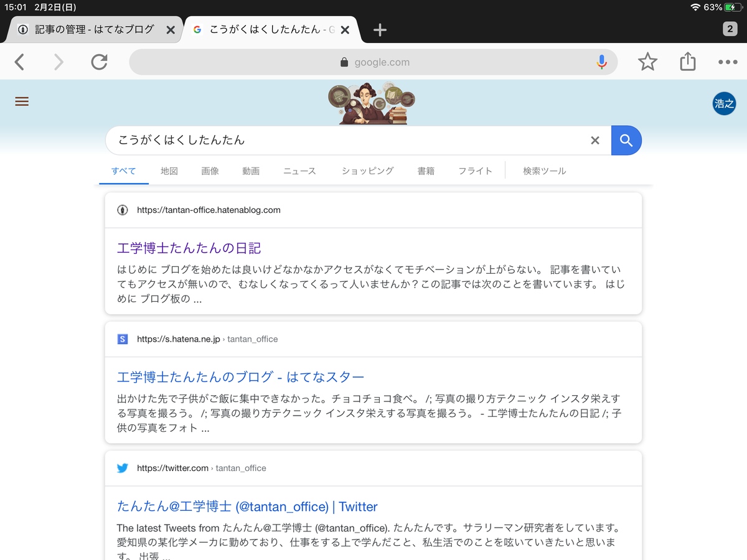Image resolution: width=747 pixels, height=560 pixels.
Task: Select the すべて search filter
Action: click(x=123, y=170)
